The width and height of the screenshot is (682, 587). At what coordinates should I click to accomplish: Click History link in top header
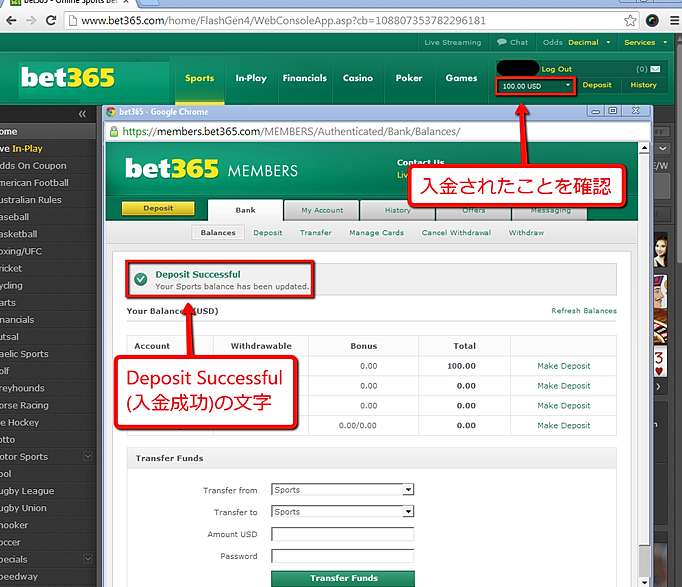pyautogui.click(x=643, y=85)
